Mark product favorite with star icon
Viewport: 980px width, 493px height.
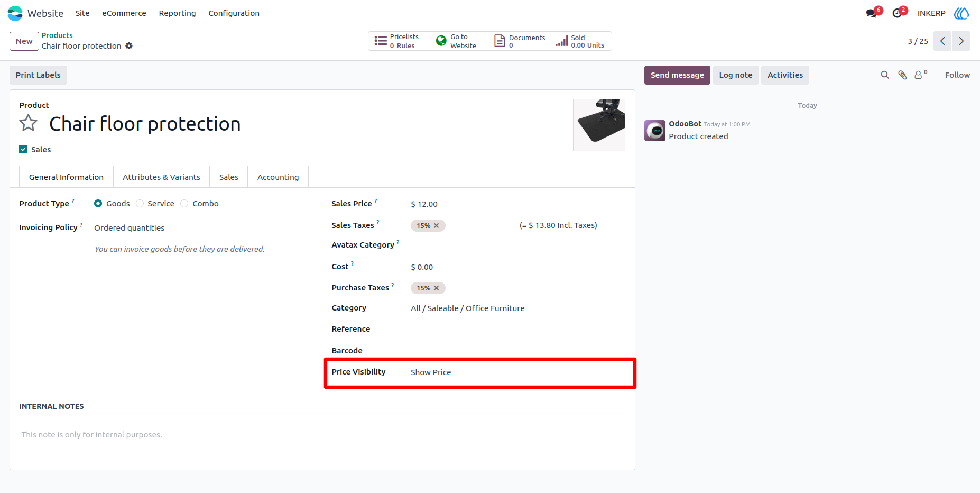(29, 123)
